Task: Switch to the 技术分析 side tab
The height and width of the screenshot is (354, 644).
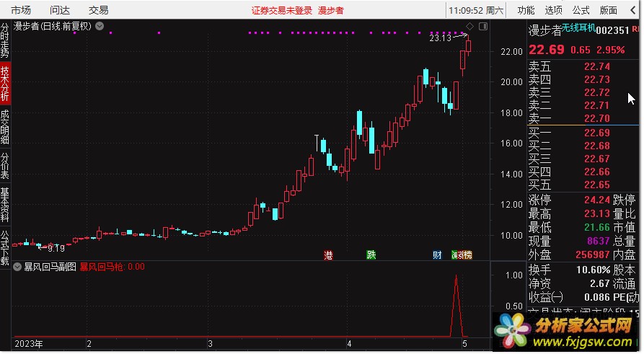Action: pos(5,84)
